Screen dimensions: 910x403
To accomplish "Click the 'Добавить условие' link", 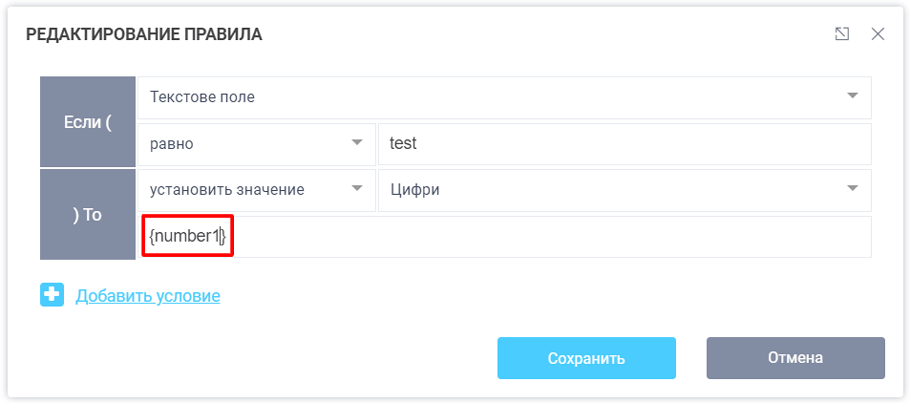I will click(x=148, y=296).
